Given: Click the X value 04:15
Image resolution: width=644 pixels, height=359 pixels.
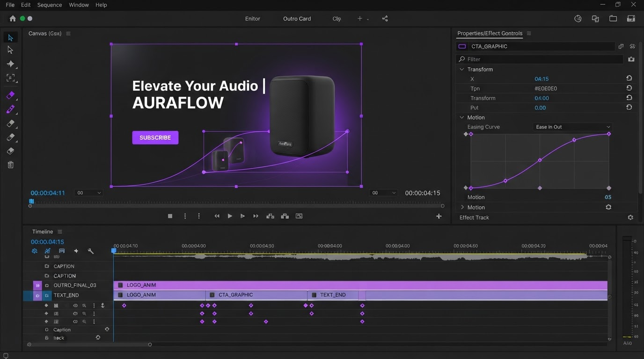Looking at the screenshot, I should [542, 79].
